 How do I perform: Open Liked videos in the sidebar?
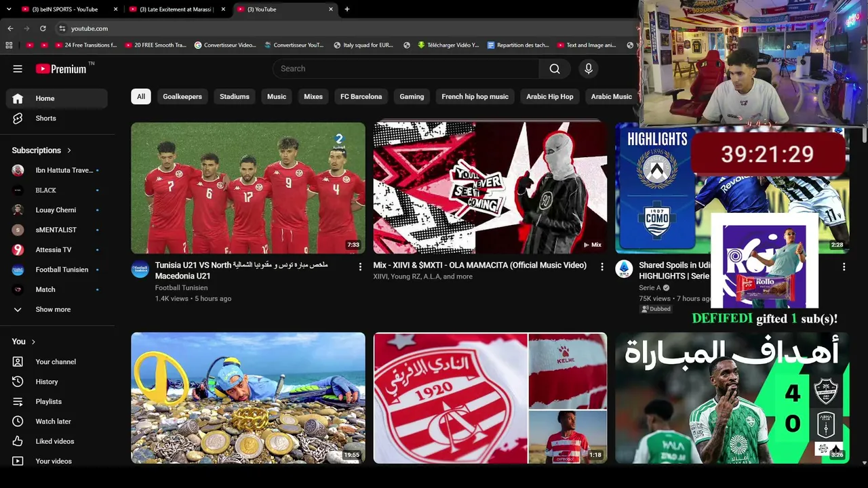point(57,441)
